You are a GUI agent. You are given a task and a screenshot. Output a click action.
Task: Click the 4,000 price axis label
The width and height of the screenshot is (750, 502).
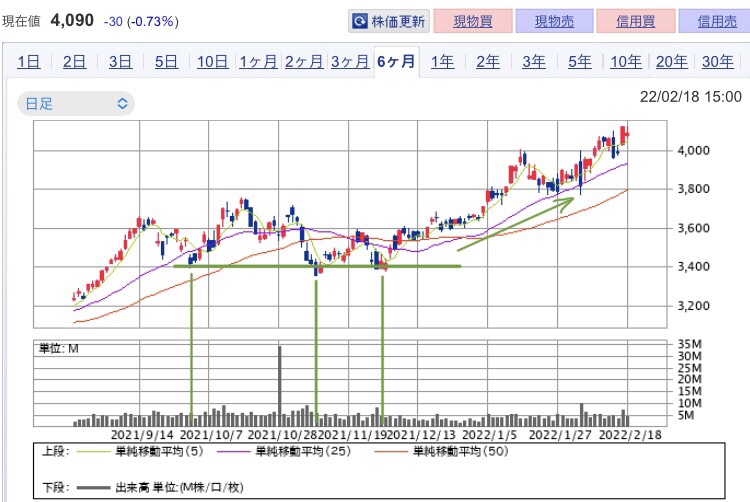(693, 151)
